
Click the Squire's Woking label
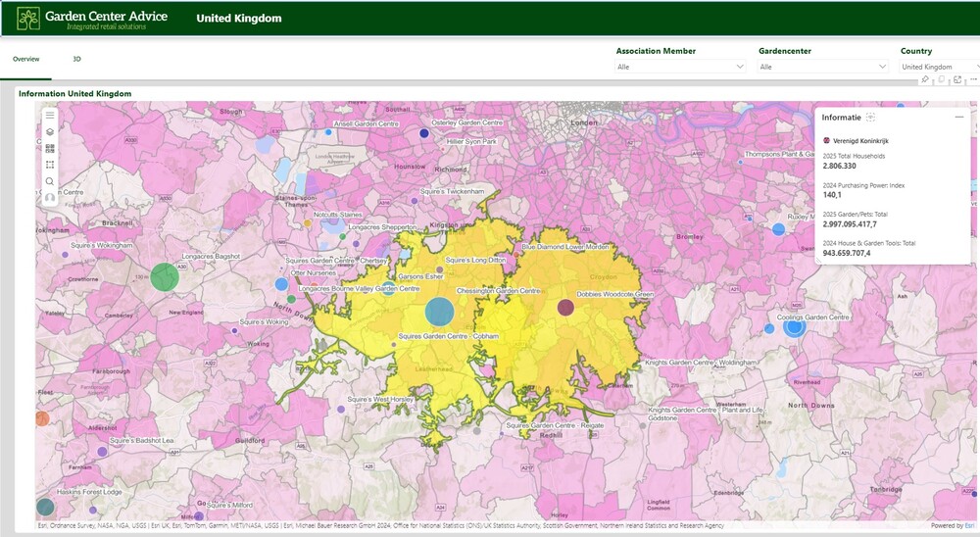pyautogui.click(x=264, y=322)
